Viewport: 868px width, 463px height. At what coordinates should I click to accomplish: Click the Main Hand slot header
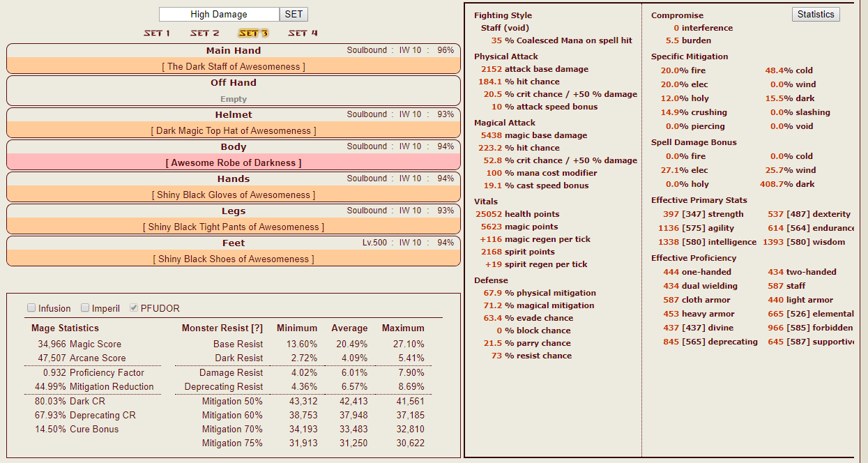click(234, 50)
